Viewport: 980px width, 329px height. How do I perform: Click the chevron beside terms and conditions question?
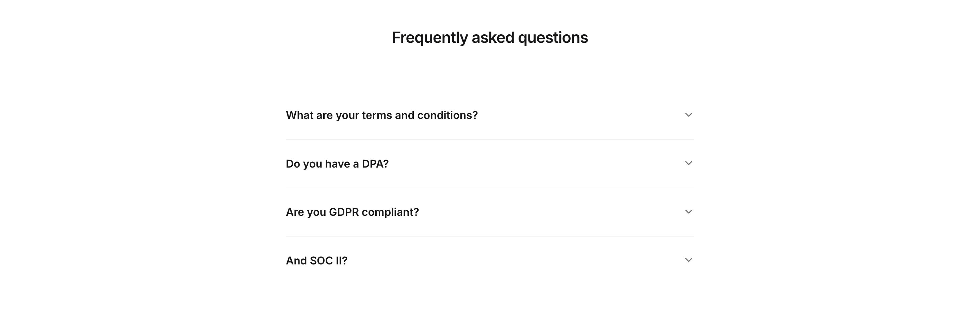(689, 115)
